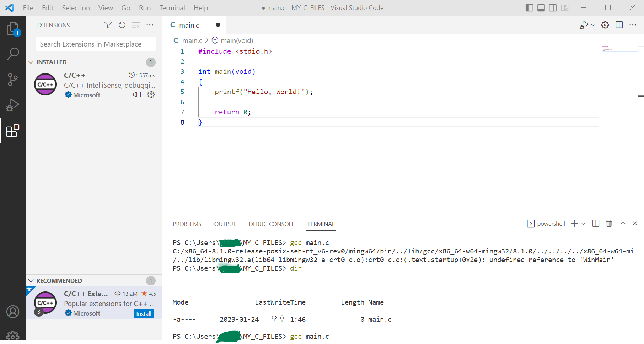Open the Accounts icon in activity bar
The width and height of the screenshot is (644, 344).
(13, 312)
